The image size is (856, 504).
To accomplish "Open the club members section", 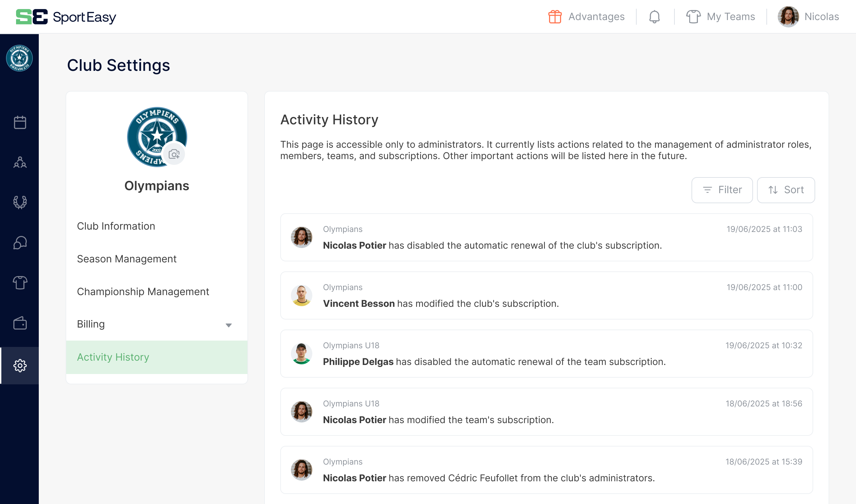I will [20, 163].
